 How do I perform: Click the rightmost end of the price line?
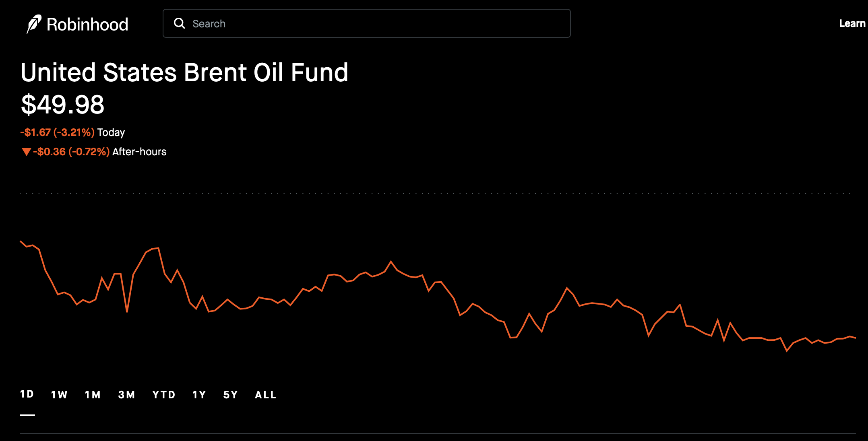coord(855,338)
